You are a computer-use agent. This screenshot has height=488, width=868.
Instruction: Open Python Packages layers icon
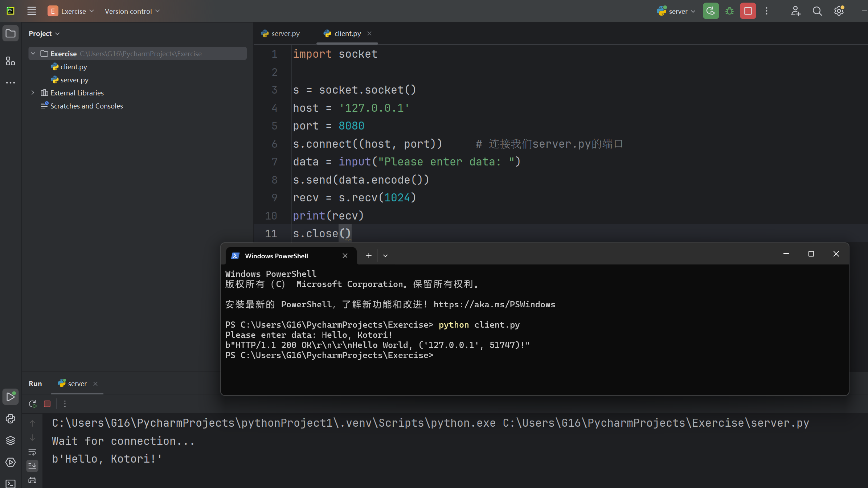point(11,440)
